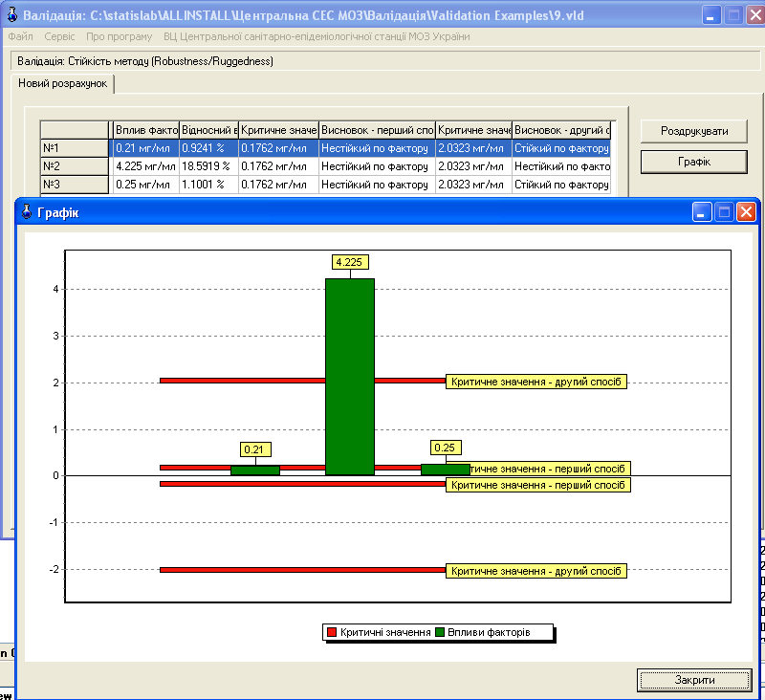Click Критичне значення - перший спосіб label below zero

[x=538, y=485]
